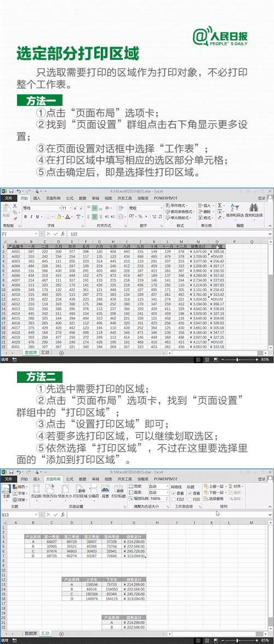Open 页面布局 tab in the 开始 ribbon window
The width and height of the screenshot is (274, 644).
click(x=53, y=198)
